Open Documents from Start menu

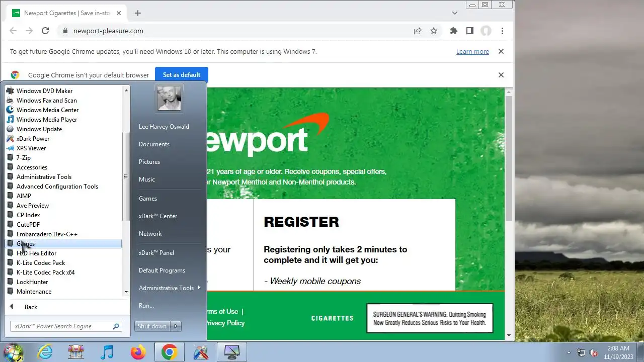[x=154, y=144]
